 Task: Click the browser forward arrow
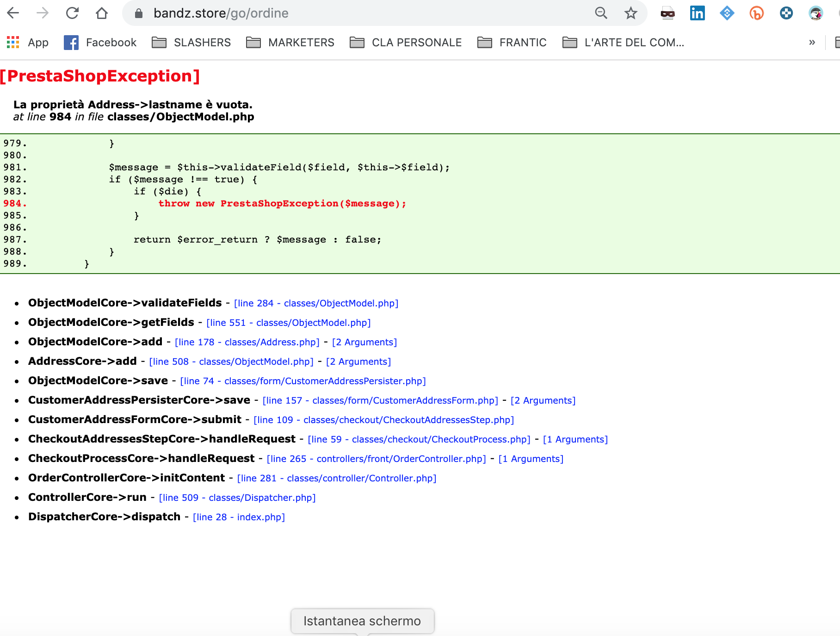(43, 13)
